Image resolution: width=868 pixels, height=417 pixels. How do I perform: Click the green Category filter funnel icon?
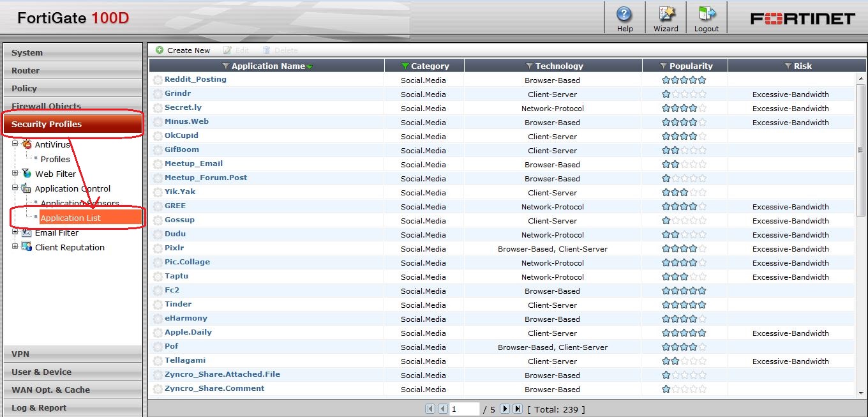click(x=405, y=66)
